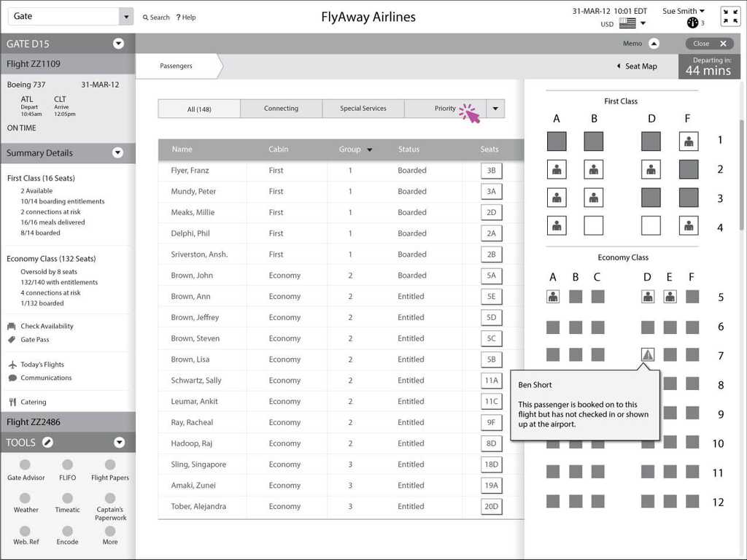Image resolution: width=747 pixels, height=560 pixels.
Task: Click seat 3B button for Flyer, Franz
Action: point(491,171)
